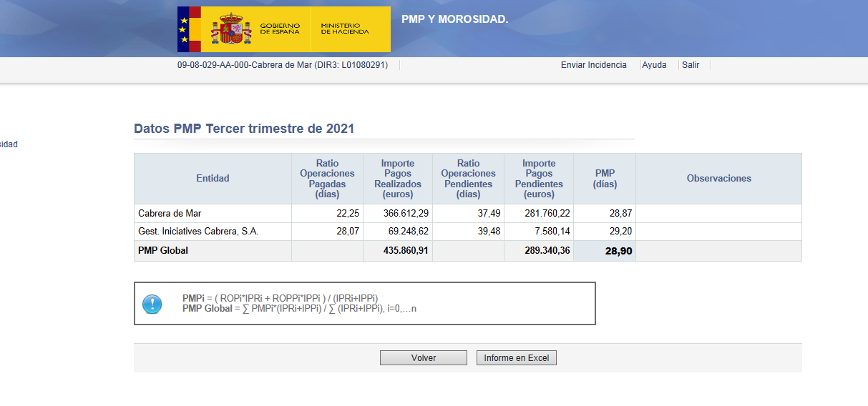This screenshot has height=406, width=868.
Task: Click the Ratio Operaciones Pagadas header
Action: pos(327,179)
